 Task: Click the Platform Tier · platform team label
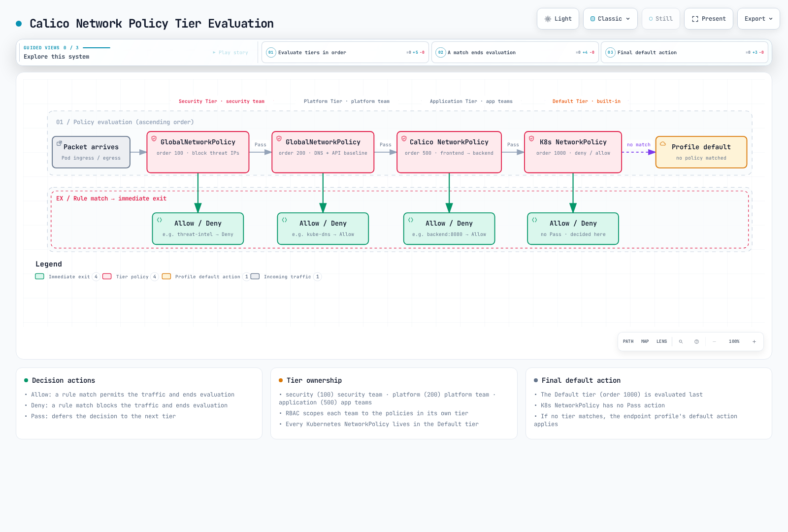pyautogui.click(x=347, y=101)
